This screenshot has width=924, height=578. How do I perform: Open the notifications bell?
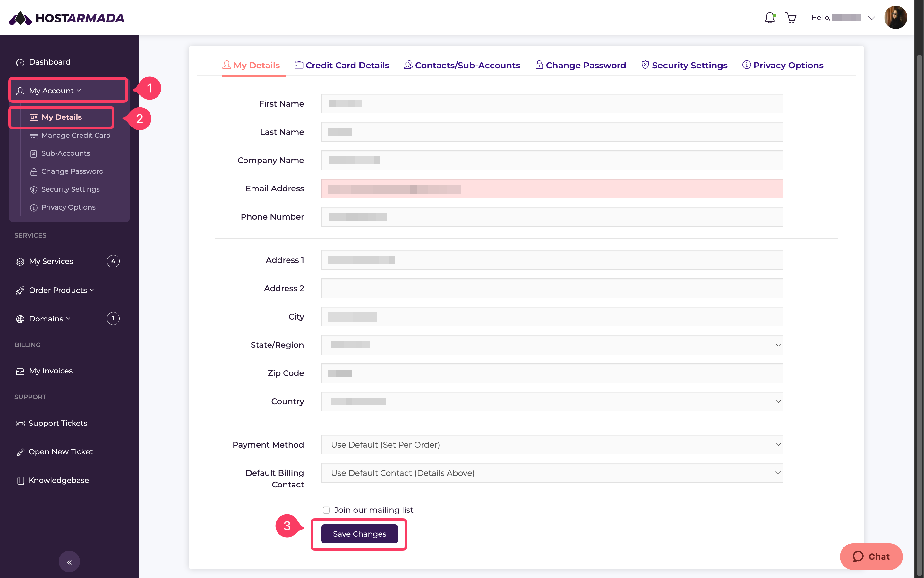pyautogui.click(x=770, y=18)
